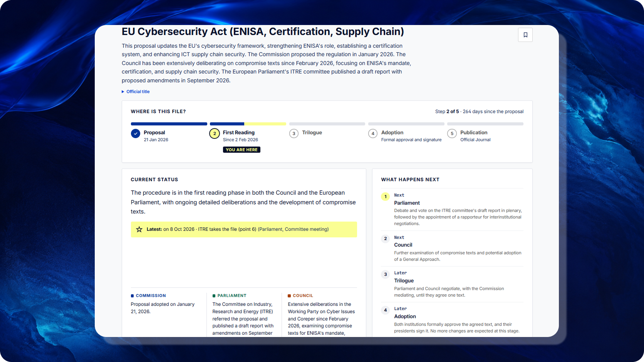Click 'Official Journal' caption under Publication
The height and width of the screenshot is (362, 644).
tap(475, 140)
